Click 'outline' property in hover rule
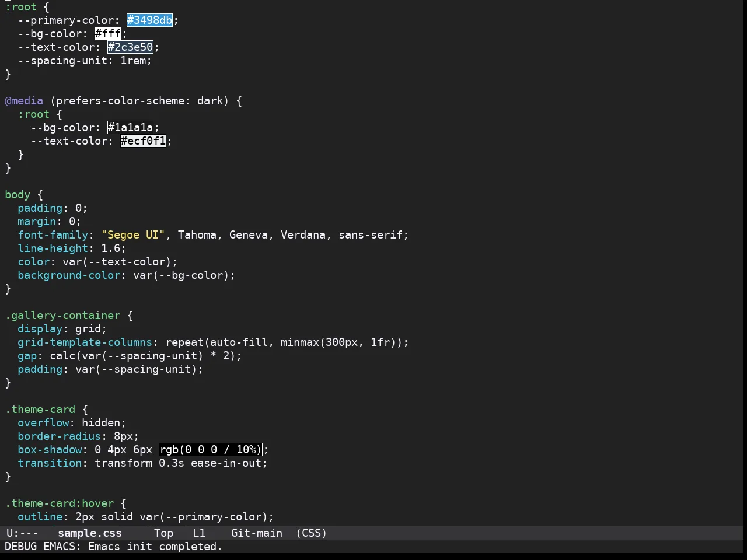The width and height of the screenshot is (747, 560). tap(40, 517)
